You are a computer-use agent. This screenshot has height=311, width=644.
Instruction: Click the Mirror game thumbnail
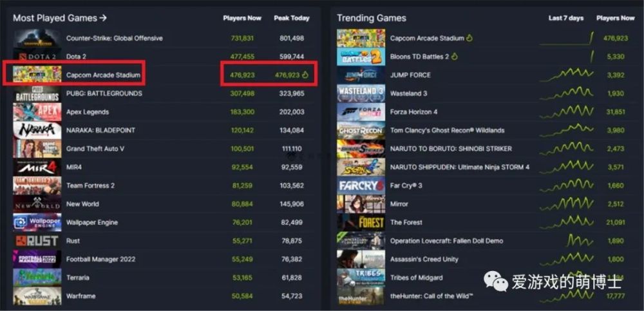click(361, 203)
